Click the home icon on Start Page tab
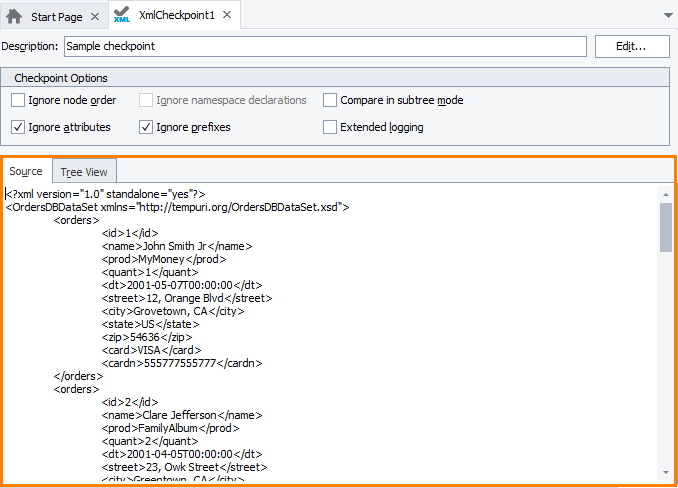Viewport: 678px width, 488px height. tap(14, 17)
